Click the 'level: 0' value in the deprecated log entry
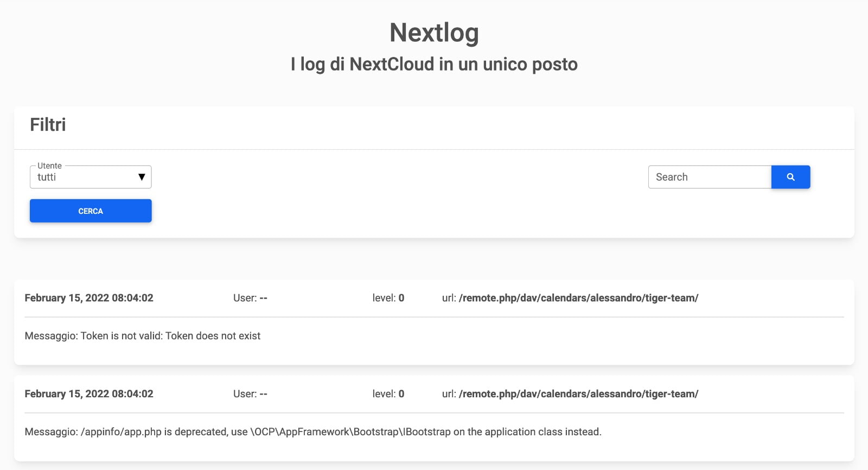This screenshot has width=868, height=470. coord(388,394)
